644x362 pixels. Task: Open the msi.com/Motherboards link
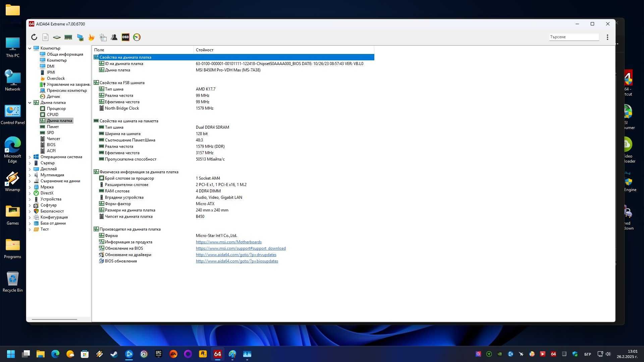click(228, 242)
